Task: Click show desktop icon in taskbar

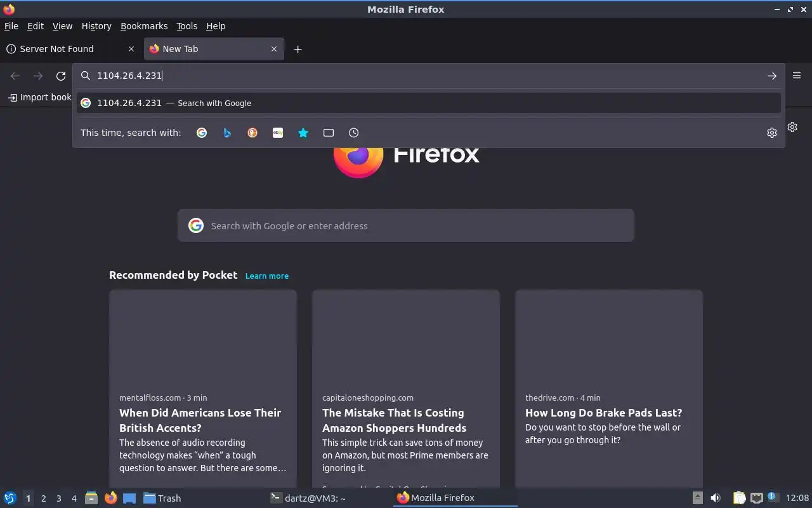Action: pos(129,498)
